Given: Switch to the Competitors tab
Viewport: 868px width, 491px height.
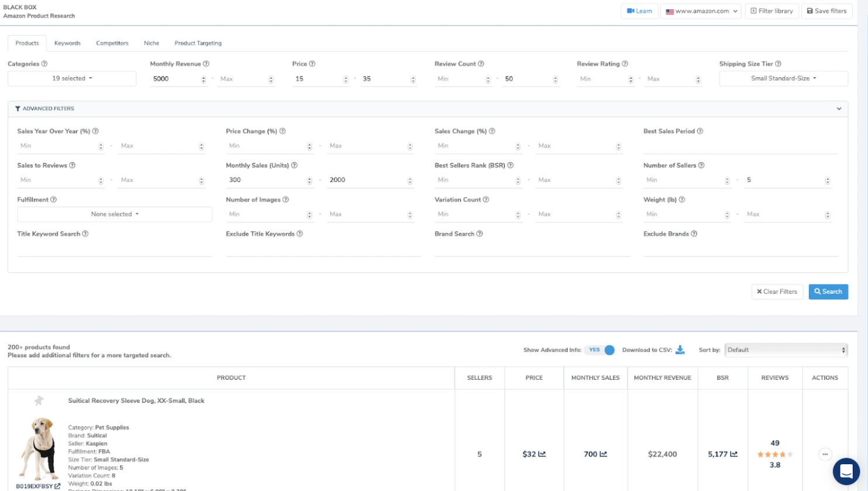Looking at the screenshot, I should coord(112,43).
